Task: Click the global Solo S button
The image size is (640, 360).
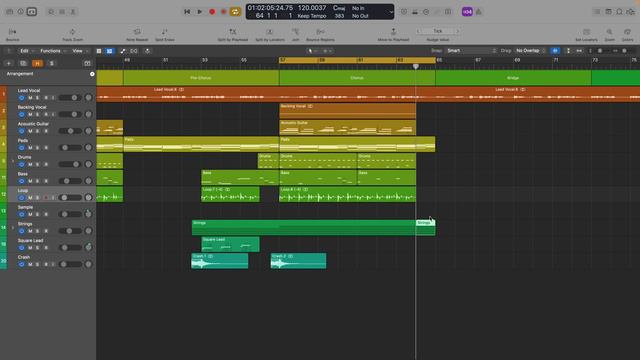Action: click(51, 63)
